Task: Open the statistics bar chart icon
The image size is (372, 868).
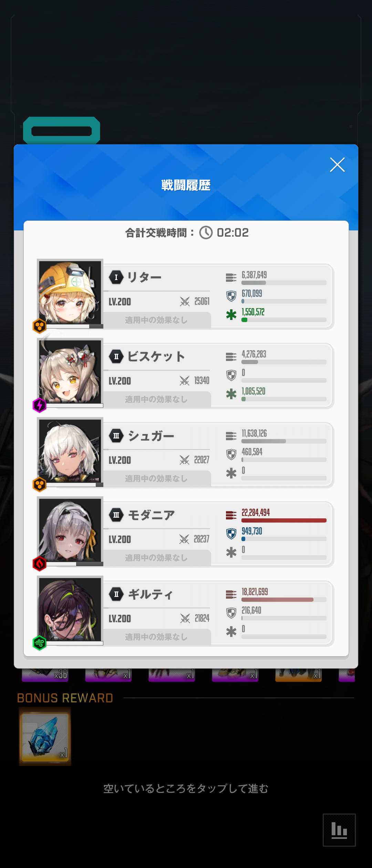Action: coord(339,830)
